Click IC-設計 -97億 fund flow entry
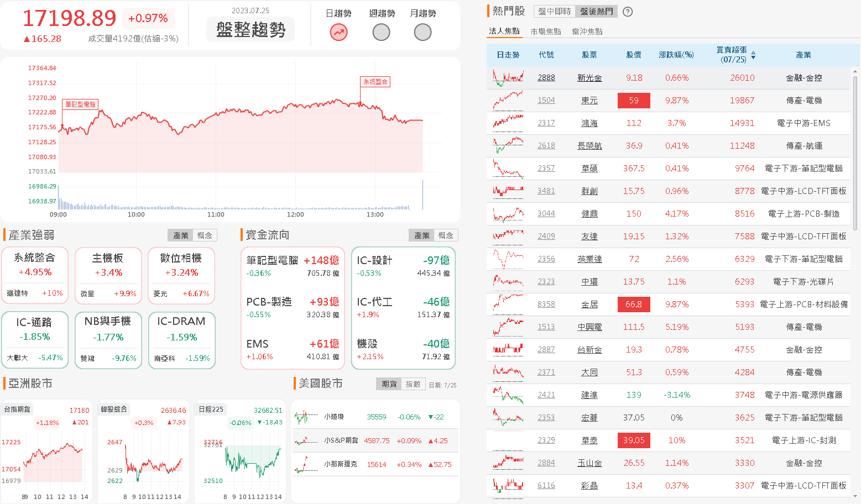Image resolution: width=861 pixels, height=504 pixels. pyautogui.click(x=403, y=266)
